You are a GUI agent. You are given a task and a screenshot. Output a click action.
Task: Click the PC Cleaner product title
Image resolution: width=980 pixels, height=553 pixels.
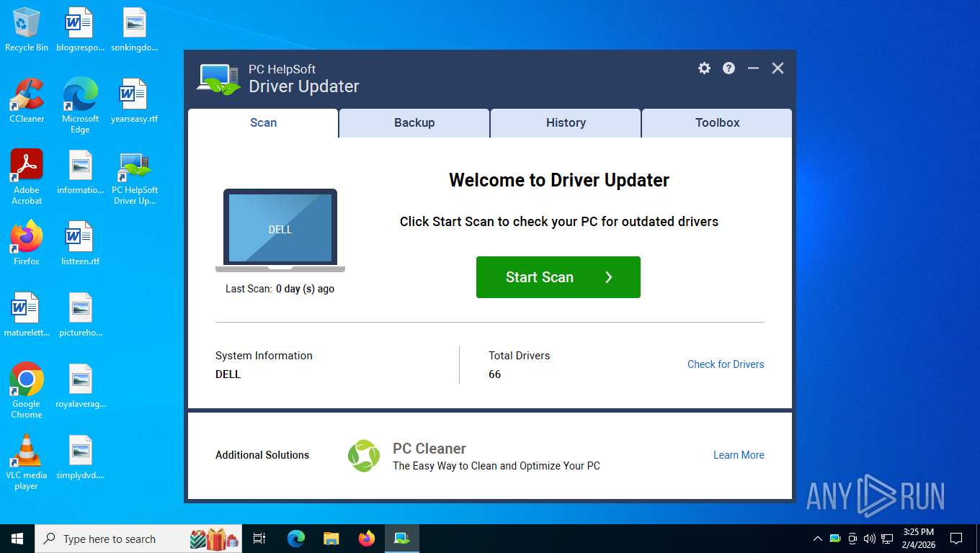coord(429,449)
